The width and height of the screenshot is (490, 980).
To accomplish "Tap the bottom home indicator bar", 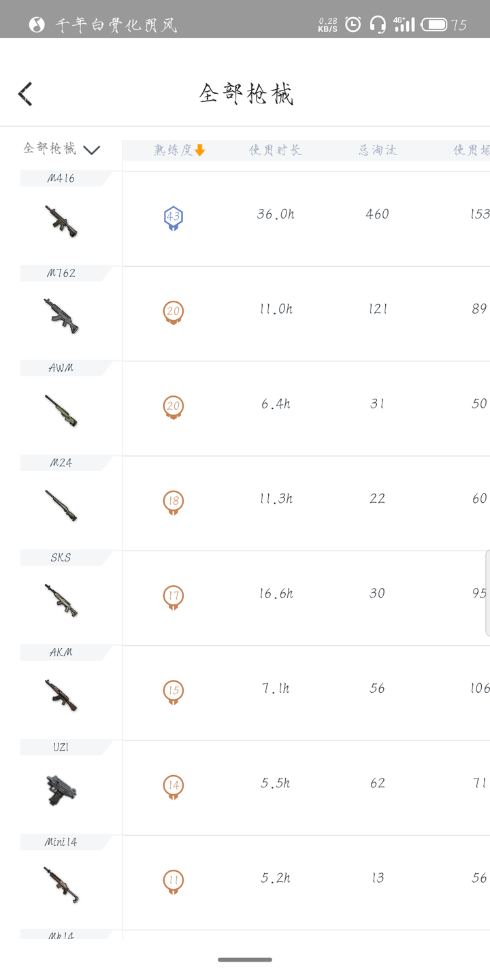I will tap(245, 960).
